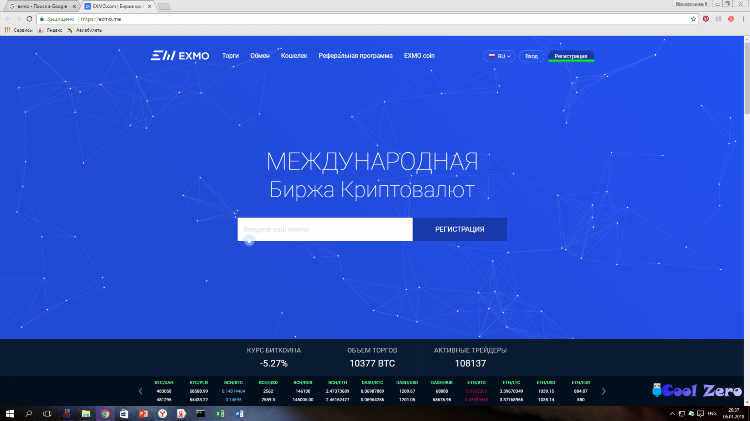750x421 pixels.
Task: Open the Кошелек menu item
Action: point(294,55)
